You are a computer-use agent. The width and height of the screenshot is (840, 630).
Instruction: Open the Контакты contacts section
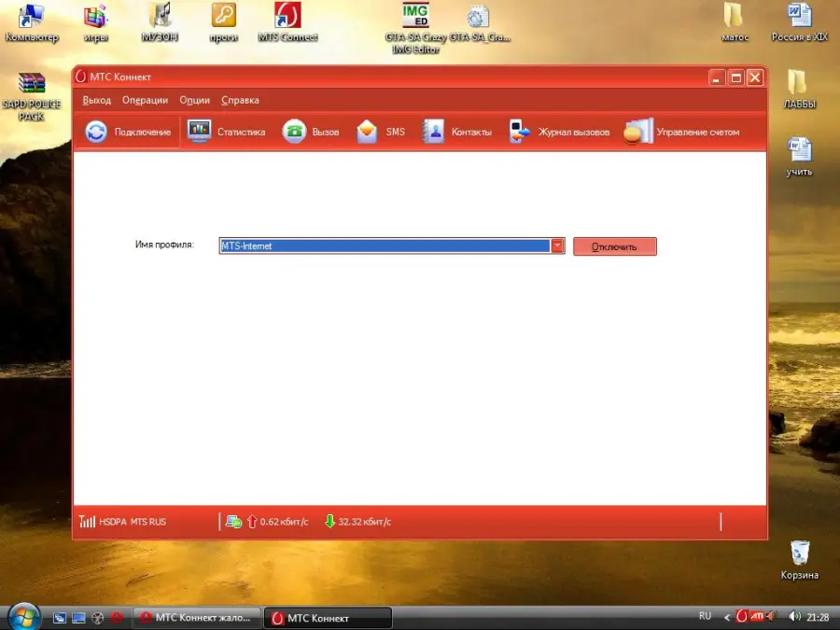click(456, 132)
